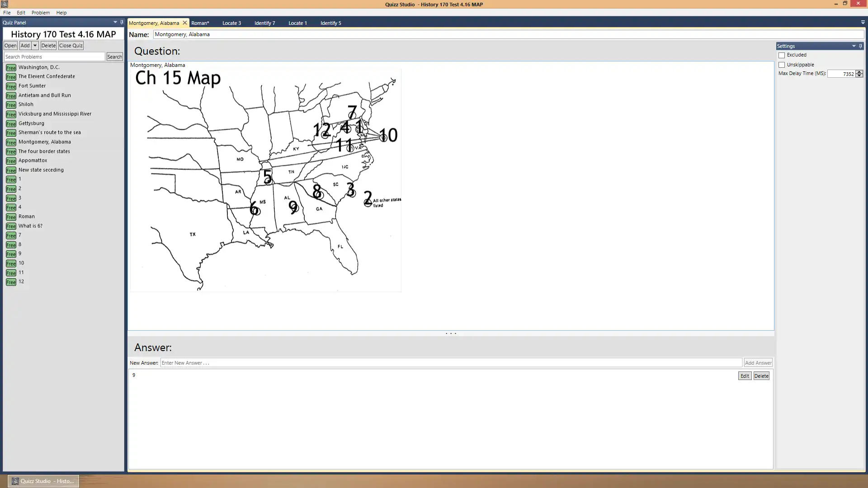Open the Edit menu
This screenshot has width=868, height=488.
(21, 13)
